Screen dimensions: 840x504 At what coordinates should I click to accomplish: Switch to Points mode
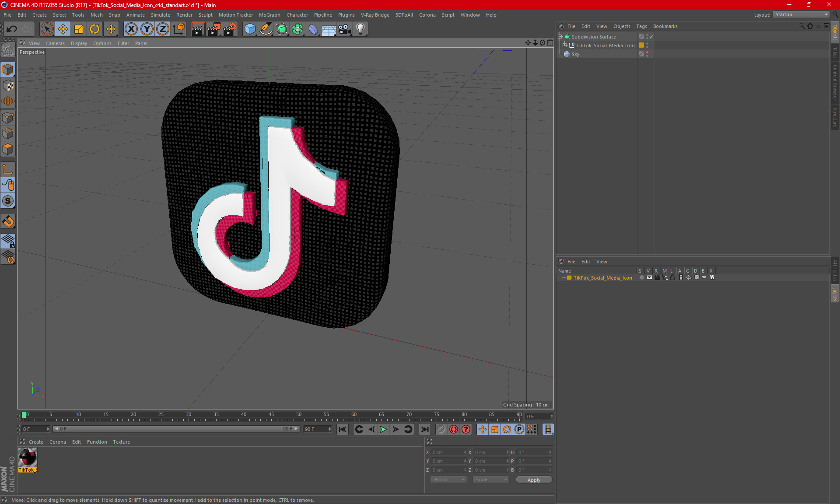pos(8,118)
